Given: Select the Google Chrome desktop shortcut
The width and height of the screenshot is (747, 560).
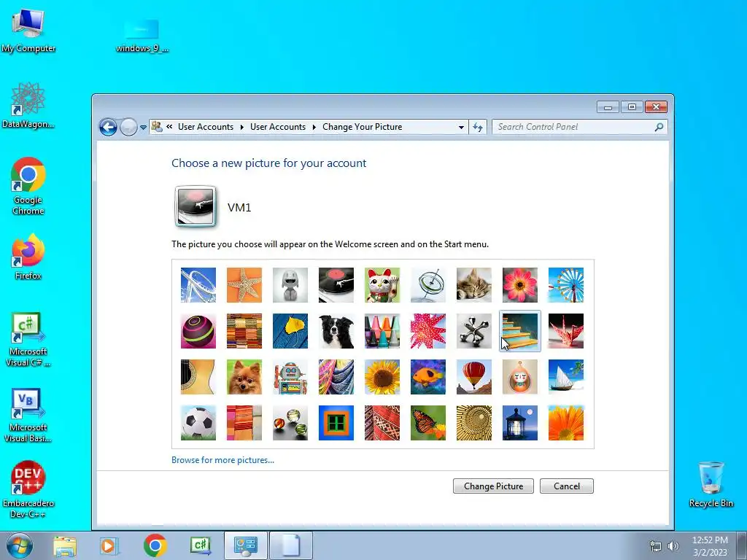Looking at the screenshot, I should coord(28,186).
